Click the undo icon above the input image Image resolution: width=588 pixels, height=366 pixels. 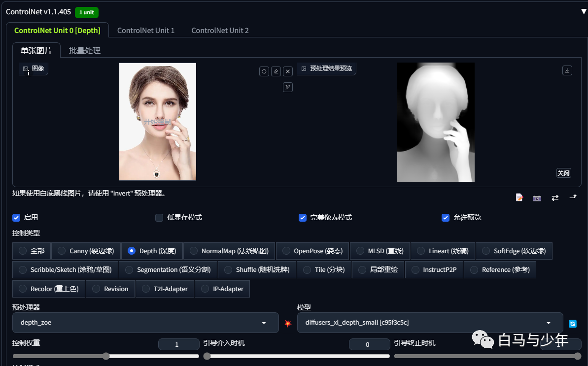(x=264, y=71)
